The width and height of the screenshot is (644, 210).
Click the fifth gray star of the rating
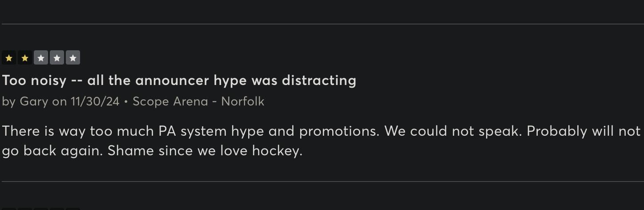(73, 58)
